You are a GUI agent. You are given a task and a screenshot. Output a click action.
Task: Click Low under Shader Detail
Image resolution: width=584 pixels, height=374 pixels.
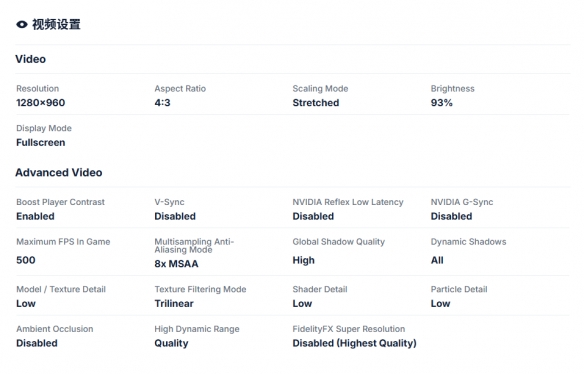(302, 304)
